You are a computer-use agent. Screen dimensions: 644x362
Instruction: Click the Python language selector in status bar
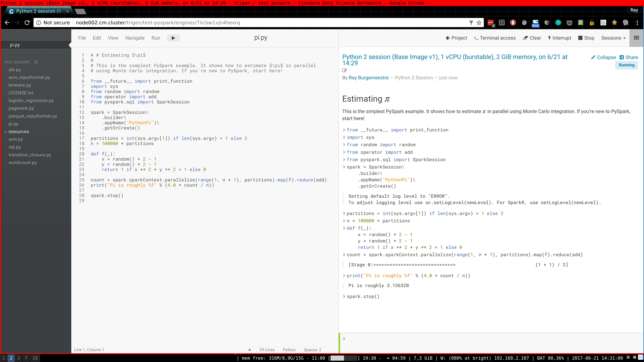(x=289, y=350)
